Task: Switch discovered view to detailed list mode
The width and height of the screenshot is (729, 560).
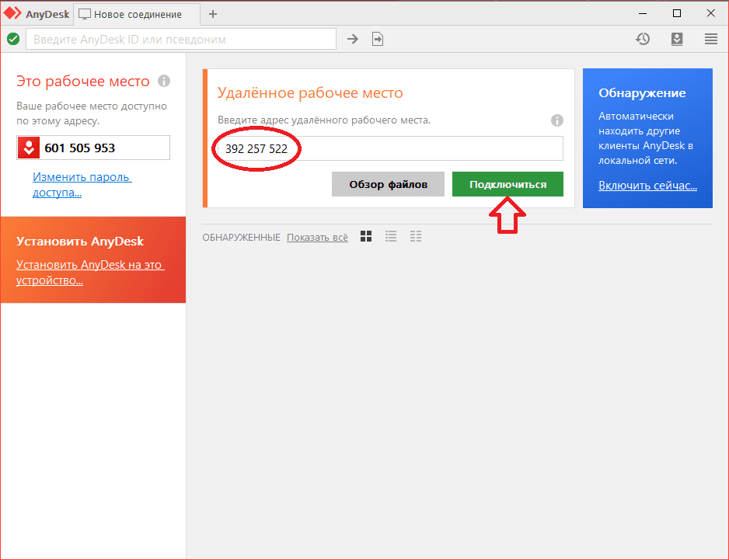Action: [416, 237]
